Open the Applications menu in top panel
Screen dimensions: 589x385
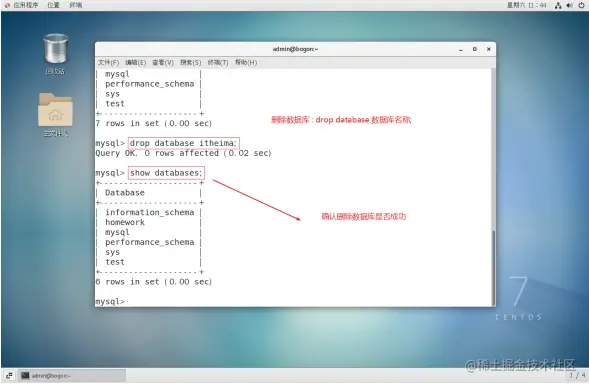(x=22, y=5)
